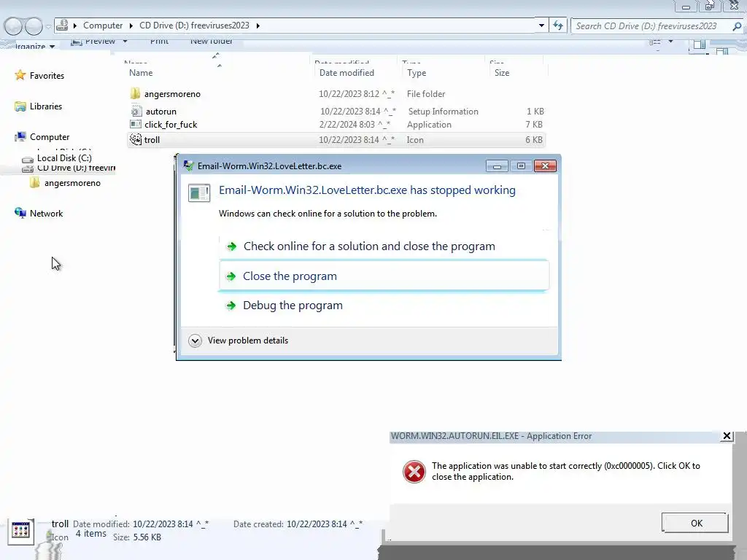Click the Network globe icon
Viewport: 747px width, 560px height.
[20, 213]
